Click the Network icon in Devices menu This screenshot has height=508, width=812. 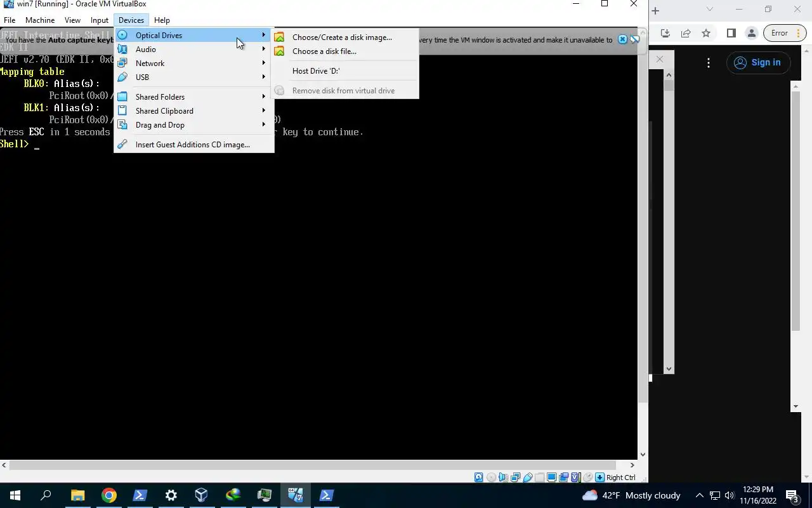click(x=122, y=63)
